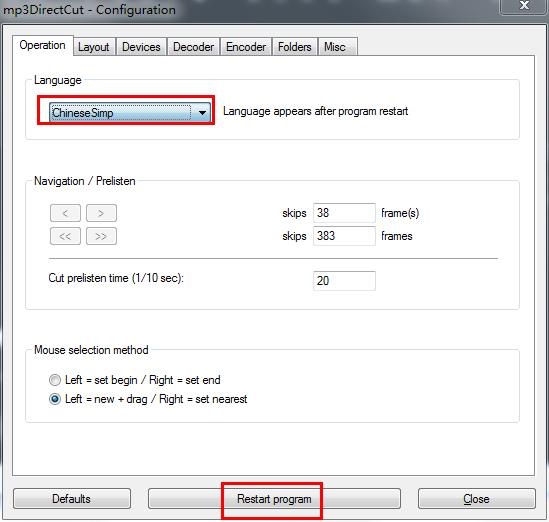Viewport: 549px width, 522px height.
Task: Open the Layout tab
Action: click(93, 47)
